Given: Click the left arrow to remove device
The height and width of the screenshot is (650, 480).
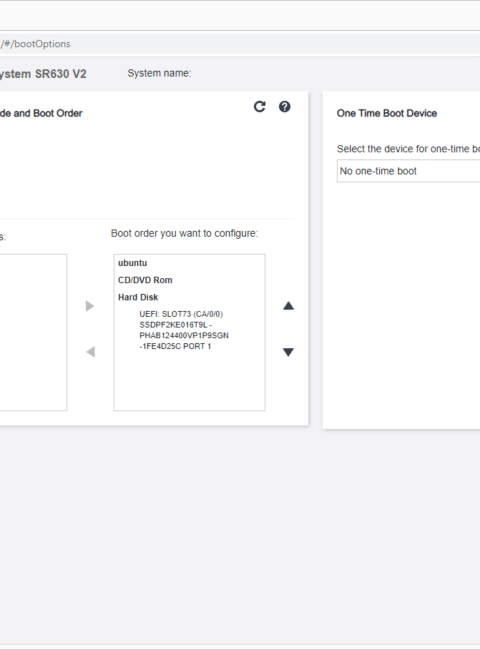Looking at the screenshot, I should (90, 352).
